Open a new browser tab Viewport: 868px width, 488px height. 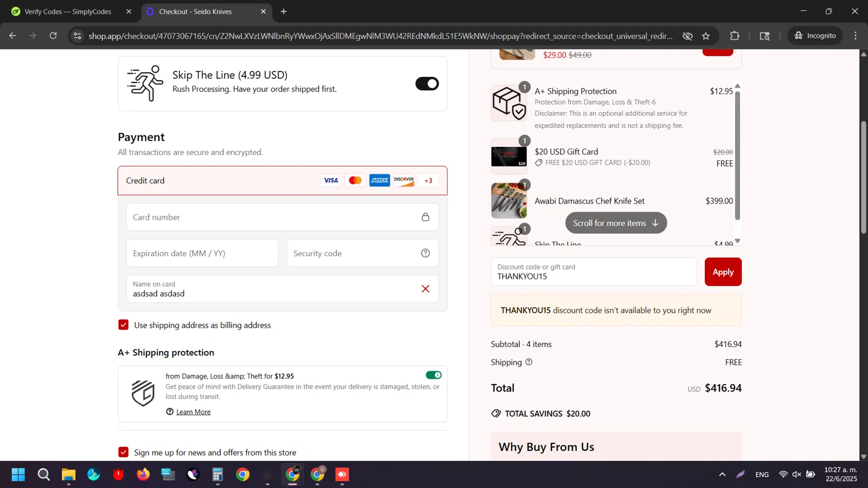coord(284,12)
